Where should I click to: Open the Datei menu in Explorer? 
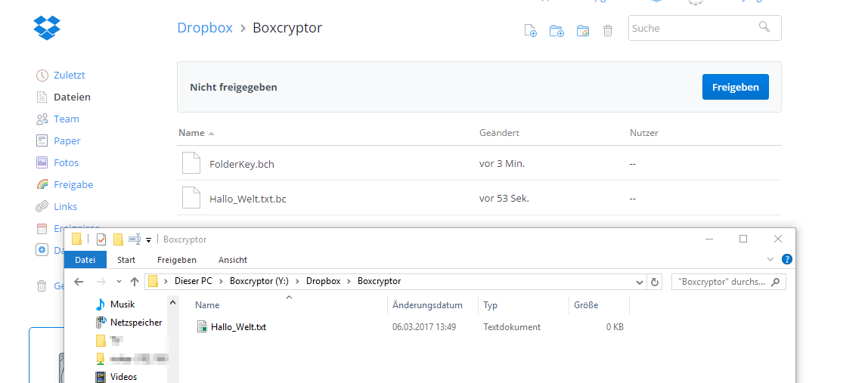click(85, 260)
